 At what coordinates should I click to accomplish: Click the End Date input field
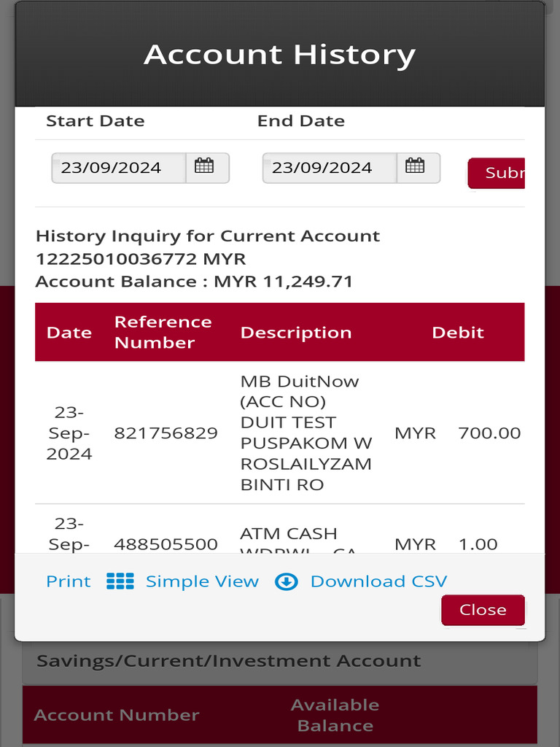tap(330, 168)
